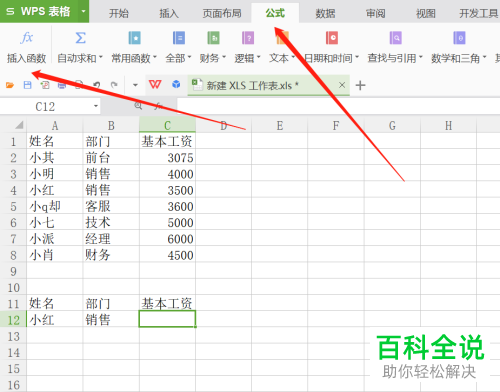500x392 pixels.
Task: Select 基本工资 header in row 1
Action: tap(167, 141)
